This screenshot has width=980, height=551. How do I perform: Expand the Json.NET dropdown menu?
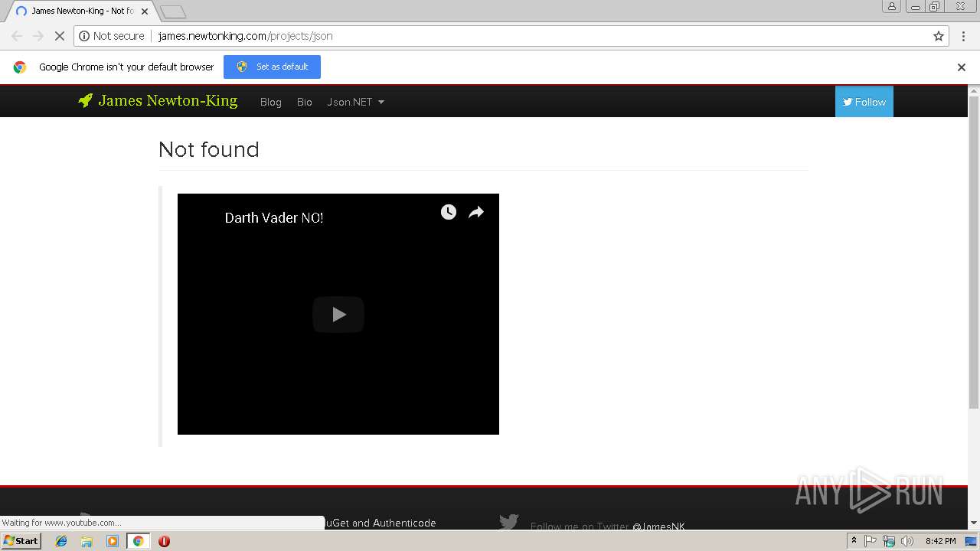point(355,102)
